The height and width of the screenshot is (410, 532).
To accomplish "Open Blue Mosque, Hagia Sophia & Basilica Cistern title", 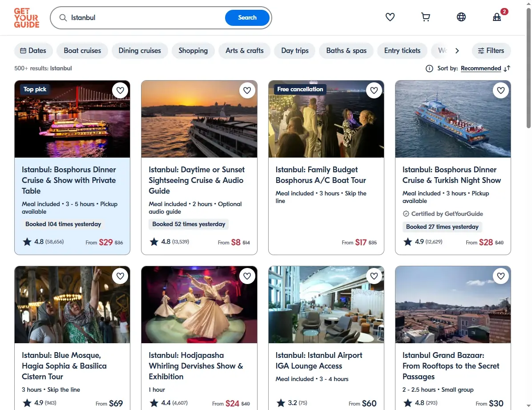I will tap(64, 366).
